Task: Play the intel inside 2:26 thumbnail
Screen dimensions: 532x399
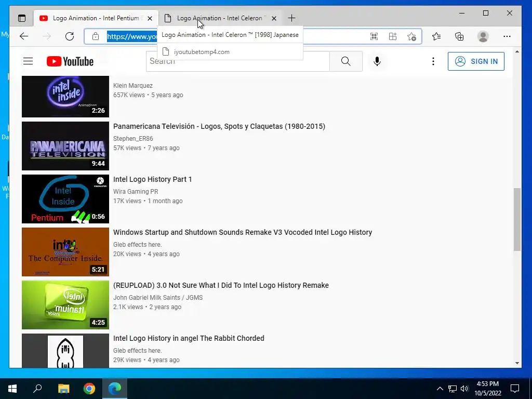Action: click(65, 96)
